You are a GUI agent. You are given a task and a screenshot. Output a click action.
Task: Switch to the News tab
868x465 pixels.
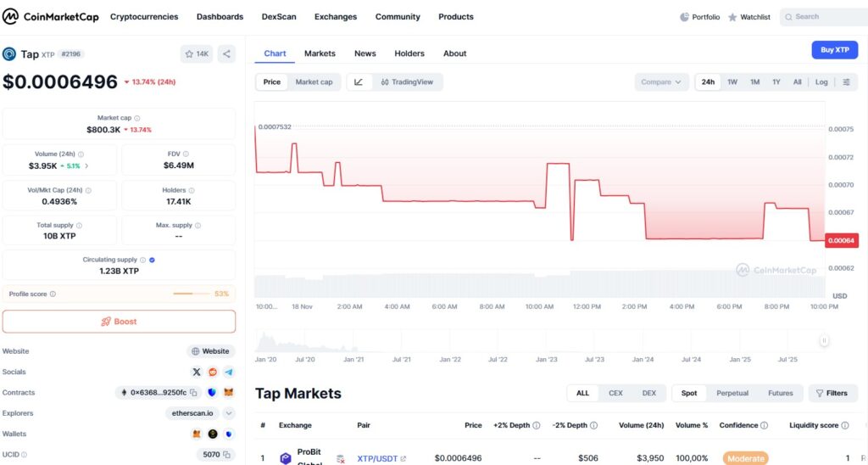tap(364, 53)
